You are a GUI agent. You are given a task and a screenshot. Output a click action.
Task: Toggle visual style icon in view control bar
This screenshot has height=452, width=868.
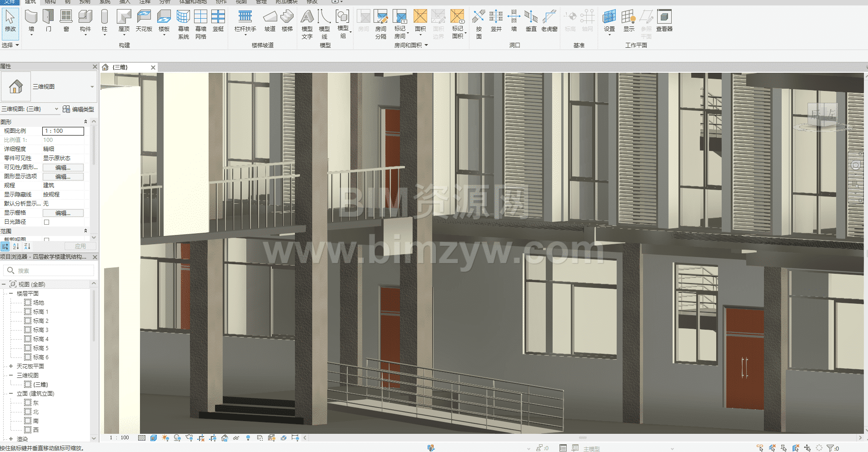point(154,438)
